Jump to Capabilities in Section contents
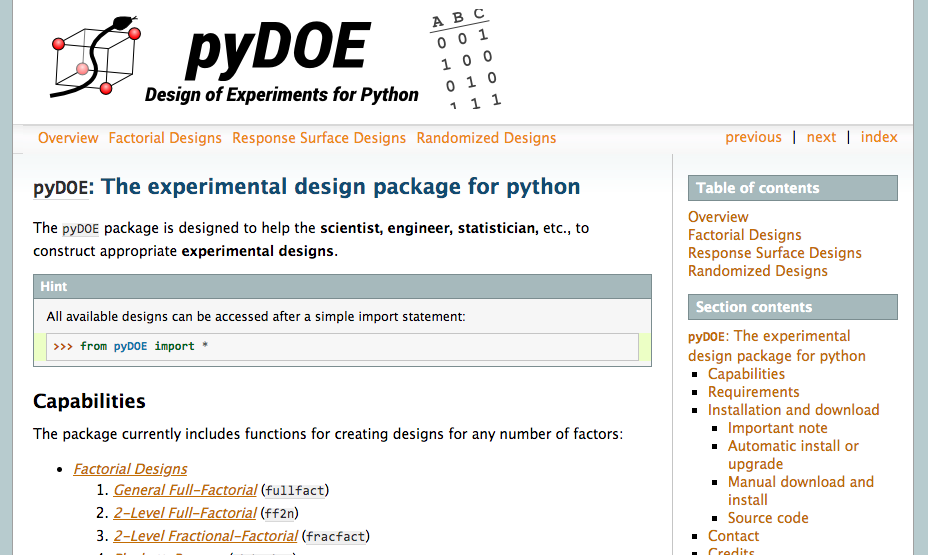 (x=746, y=374)
